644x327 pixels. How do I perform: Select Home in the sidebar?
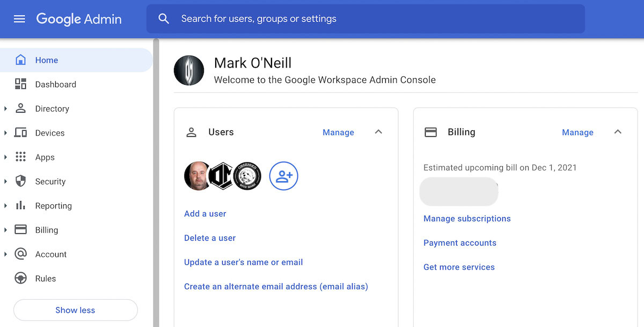click(47, 60)
